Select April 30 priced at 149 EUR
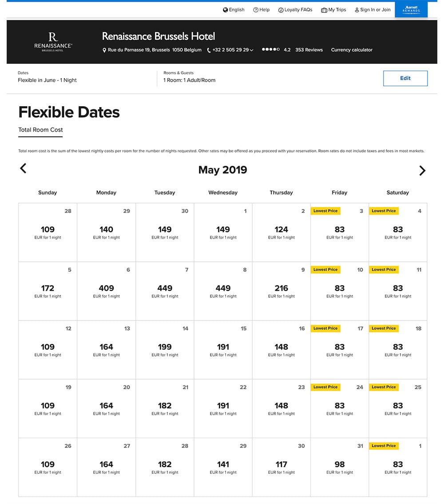The height and width of the screenshot is (504, 444). click(165, 232)
